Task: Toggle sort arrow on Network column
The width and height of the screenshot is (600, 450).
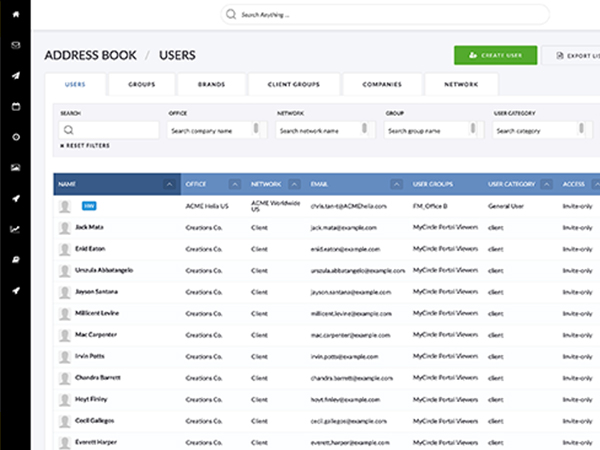Action: click(294, 184)
